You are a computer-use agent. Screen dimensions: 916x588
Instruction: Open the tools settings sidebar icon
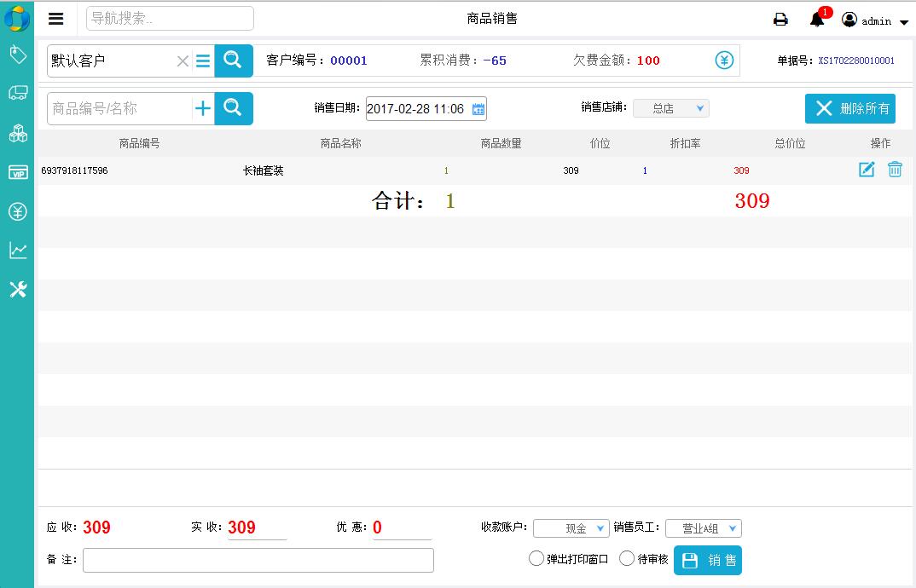(18, 290)
